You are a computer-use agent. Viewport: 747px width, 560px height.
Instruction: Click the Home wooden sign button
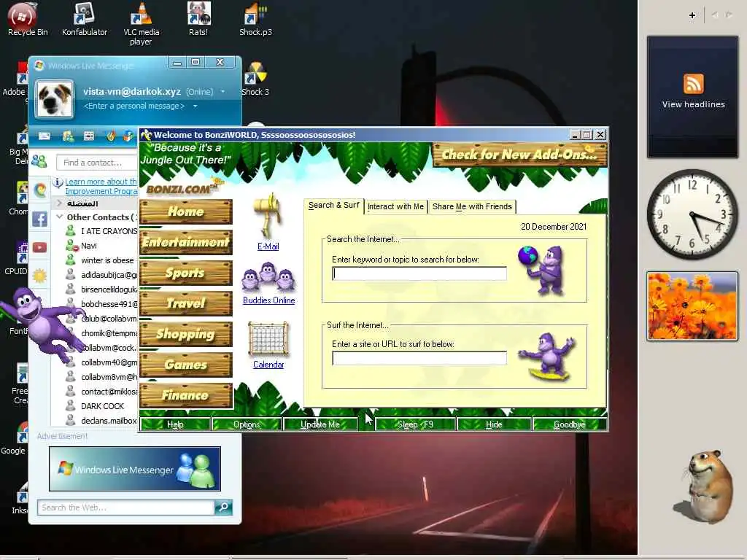[x=186, y=211]
